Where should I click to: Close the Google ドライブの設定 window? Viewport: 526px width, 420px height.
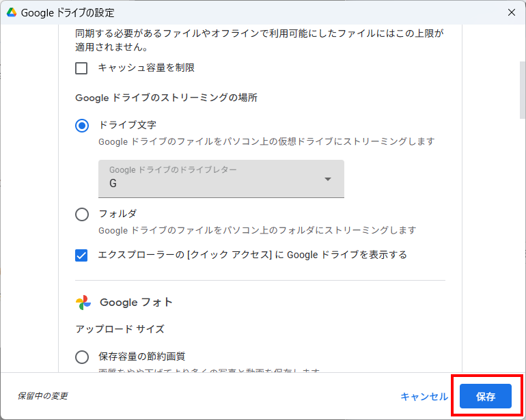coord(512,12)
